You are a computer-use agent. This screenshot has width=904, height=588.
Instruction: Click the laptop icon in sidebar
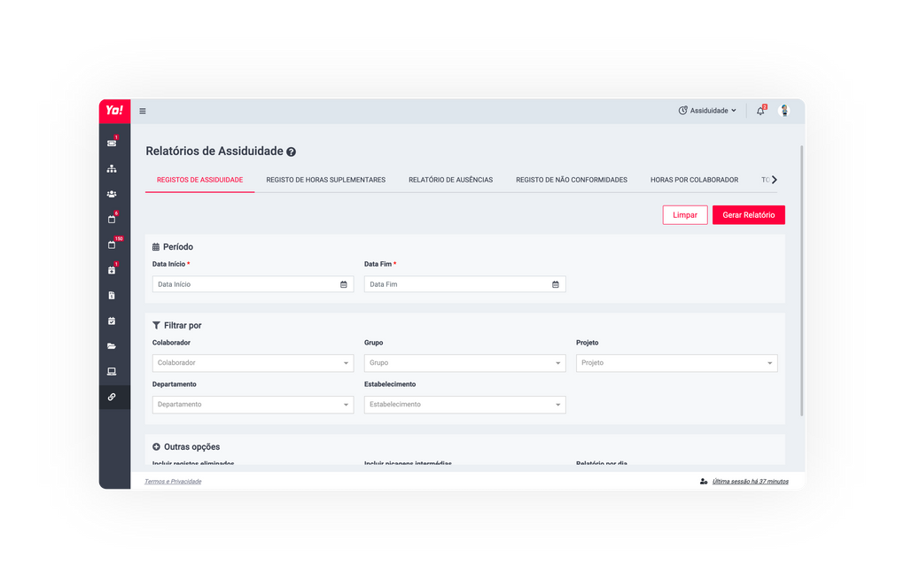click(112, 371)
